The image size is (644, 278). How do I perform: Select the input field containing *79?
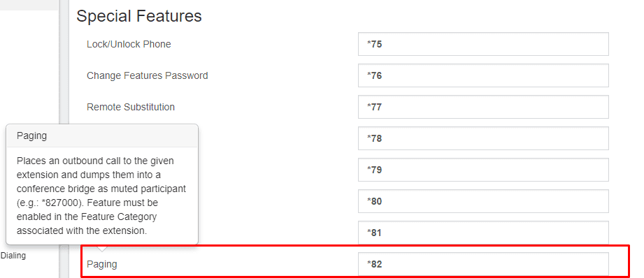tap(483, 170)
